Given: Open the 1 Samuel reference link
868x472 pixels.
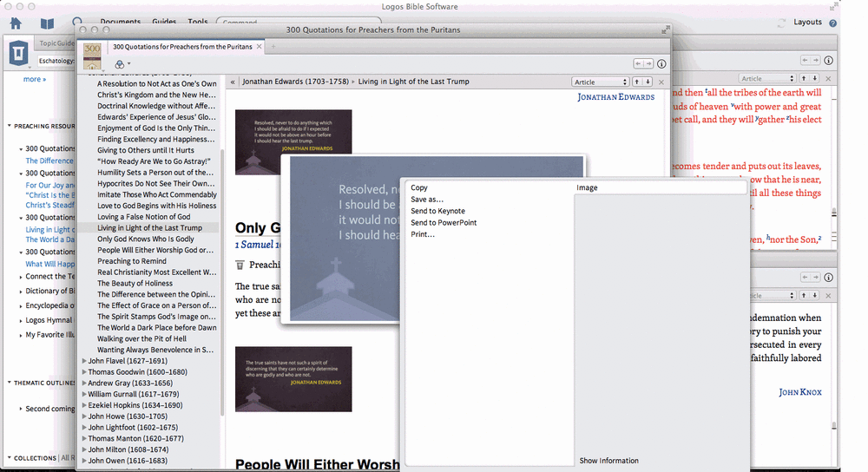Looking at the screenshot, I should tap(259, 245).
